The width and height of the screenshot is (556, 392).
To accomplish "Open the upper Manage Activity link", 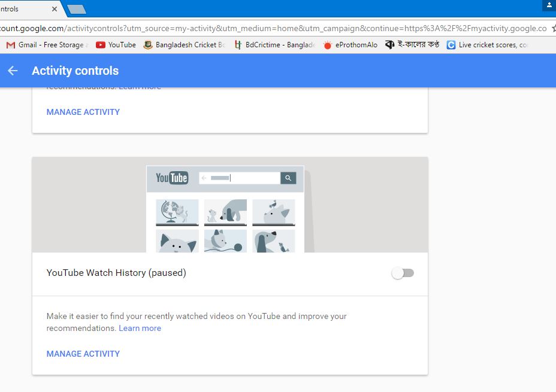I will (x=83, y=112).
